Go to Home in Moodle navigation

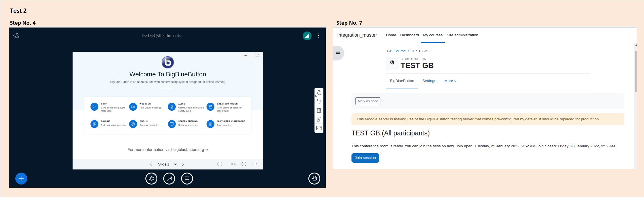coord(391,35)
